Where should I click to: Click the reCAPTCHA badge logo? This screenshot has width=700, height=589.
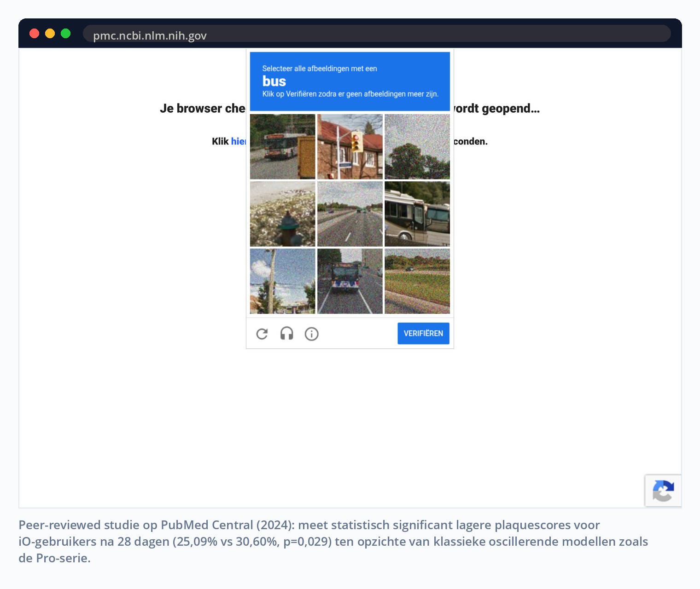(x=663, y=491)
